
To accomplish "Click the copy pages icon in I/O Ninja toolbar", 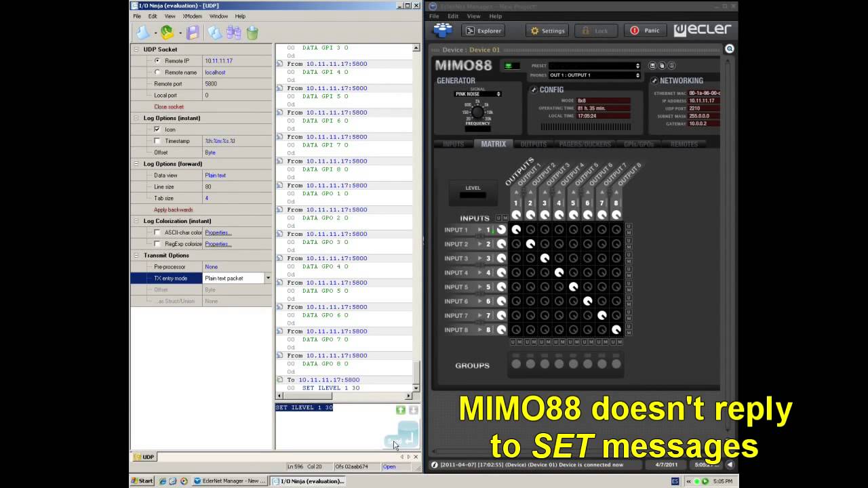I will [x=215, y=33].
